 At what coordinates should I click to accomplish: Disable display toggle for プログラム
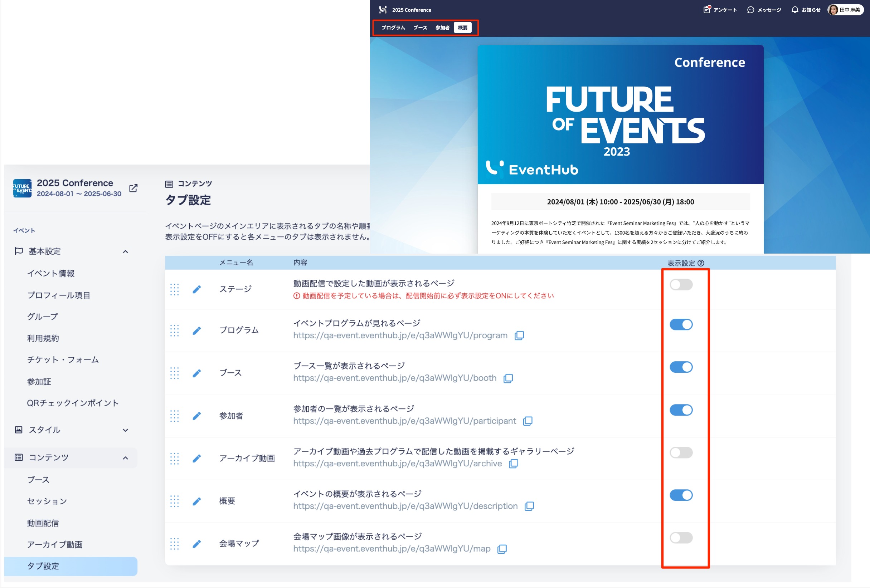(681, 324)
